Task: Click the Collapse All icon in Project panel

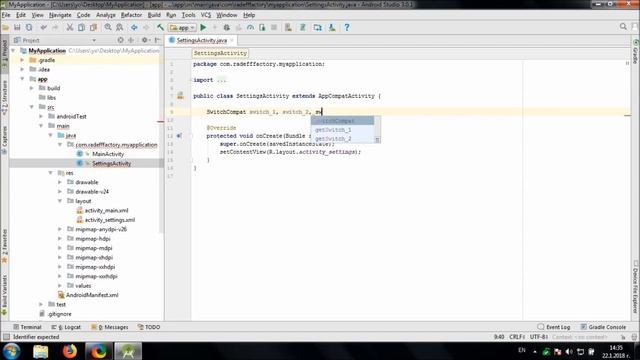Action: click(131, 40)
